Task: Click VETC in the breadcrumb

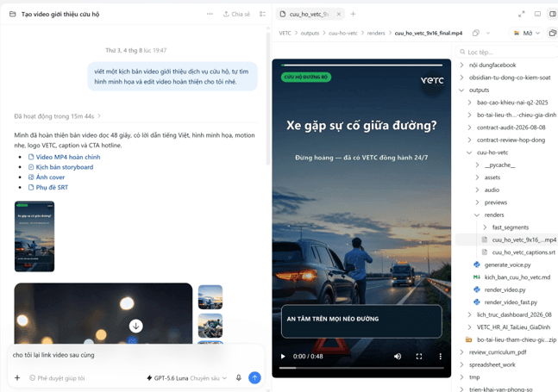Action: 285,33
